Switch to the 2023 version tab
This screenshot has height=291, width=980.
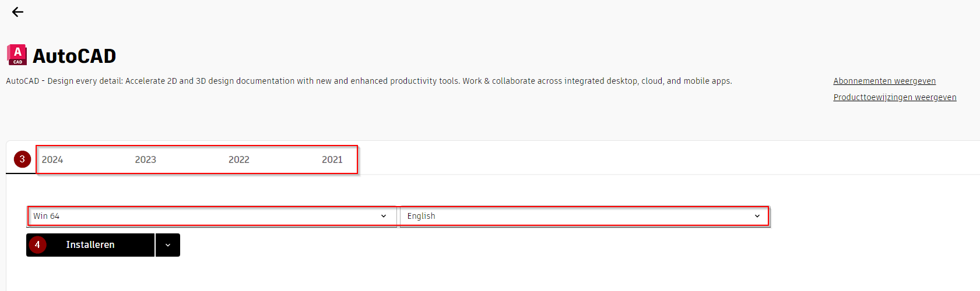[146, 159]
